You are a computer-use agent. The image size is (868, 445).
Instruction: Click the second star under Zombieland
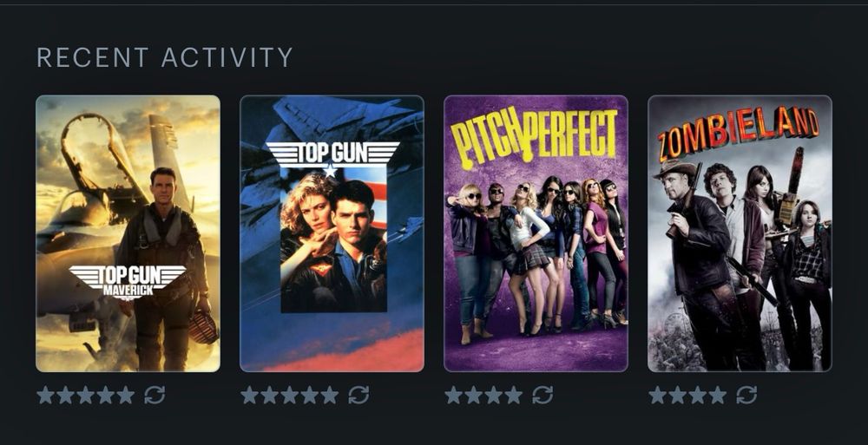click(x=678, y=396)
